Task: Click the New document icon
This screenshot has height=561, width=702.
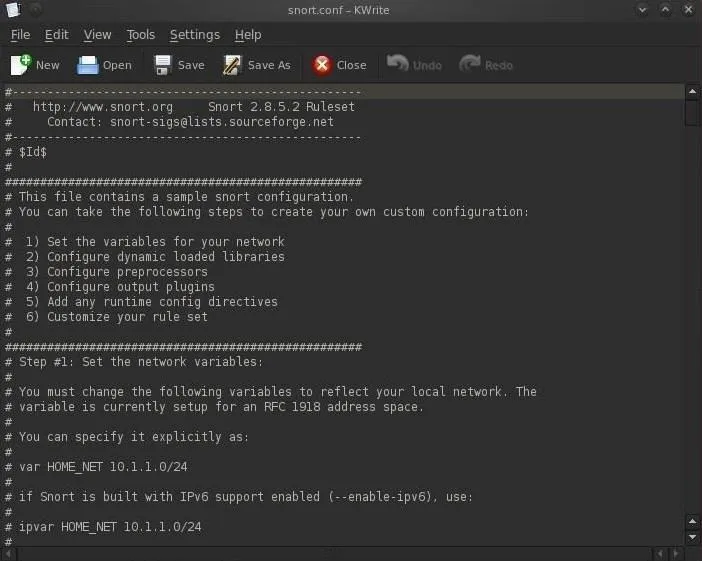Action: pyautogui.click(x=21, y=65)
